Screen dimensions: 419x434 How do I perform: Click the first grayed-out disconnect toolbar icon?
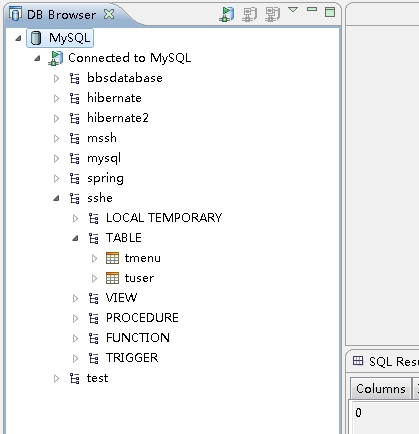pyautogui.click(x=249, y=15)
